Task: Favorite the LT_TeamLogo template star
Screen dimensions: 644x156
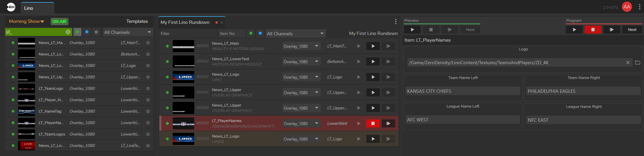Action: 148,88
